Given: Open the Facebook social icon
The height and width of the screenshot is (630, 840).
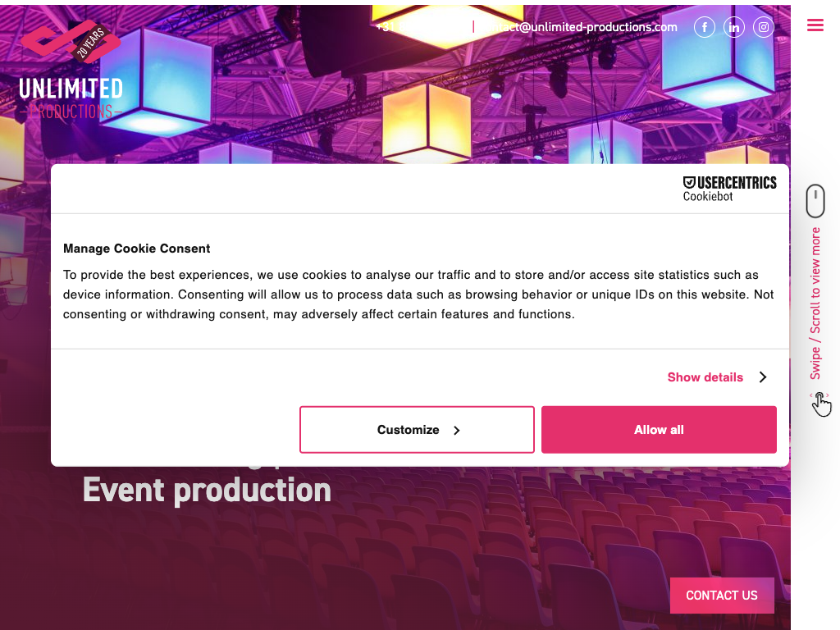Looking at the screenshot, I should click(x=705, y=27).
